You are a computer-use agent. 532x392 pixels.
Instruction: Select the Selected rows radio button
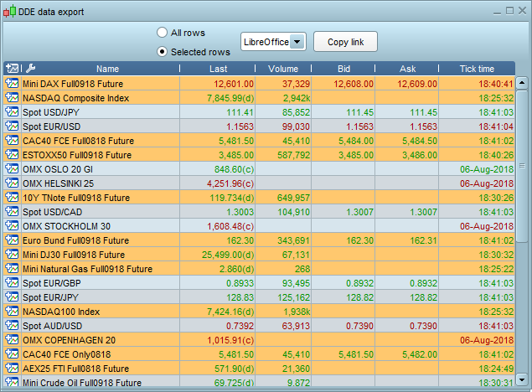[x=162, y=52]
